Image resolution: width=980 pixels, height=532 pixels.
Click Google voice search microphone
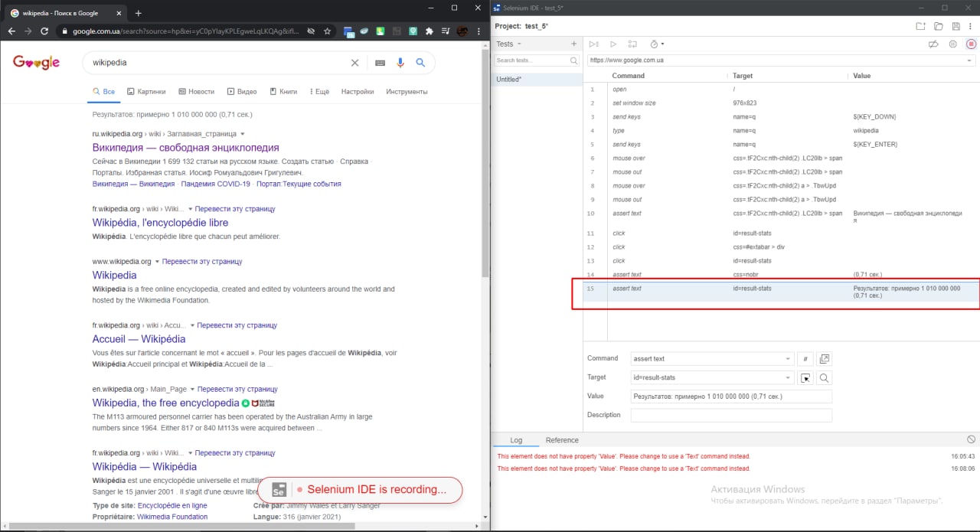tap(400, 63)
